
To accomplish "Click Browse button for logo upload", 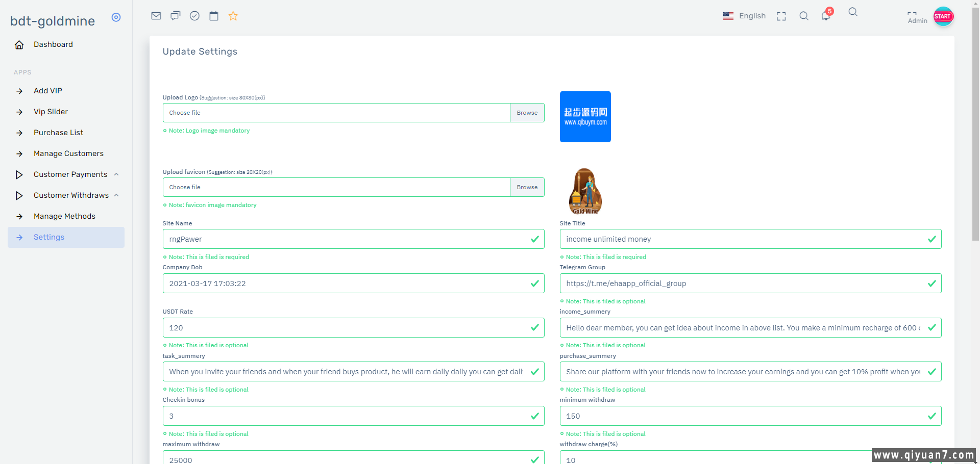I will click(x=527, y=113).
